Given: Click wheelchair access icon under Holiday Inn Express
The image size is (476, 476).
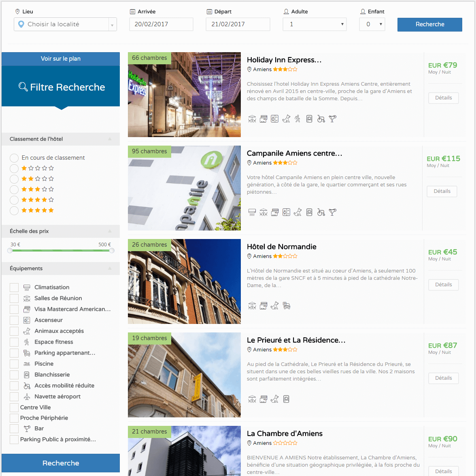Looking at the screenshot, I should 321,119.
